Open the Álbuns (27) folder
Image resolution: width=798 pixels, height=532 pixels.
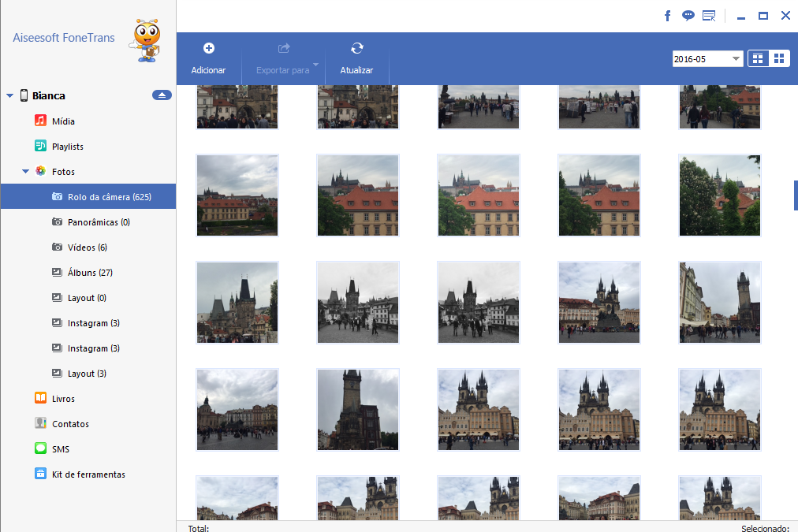90,273
